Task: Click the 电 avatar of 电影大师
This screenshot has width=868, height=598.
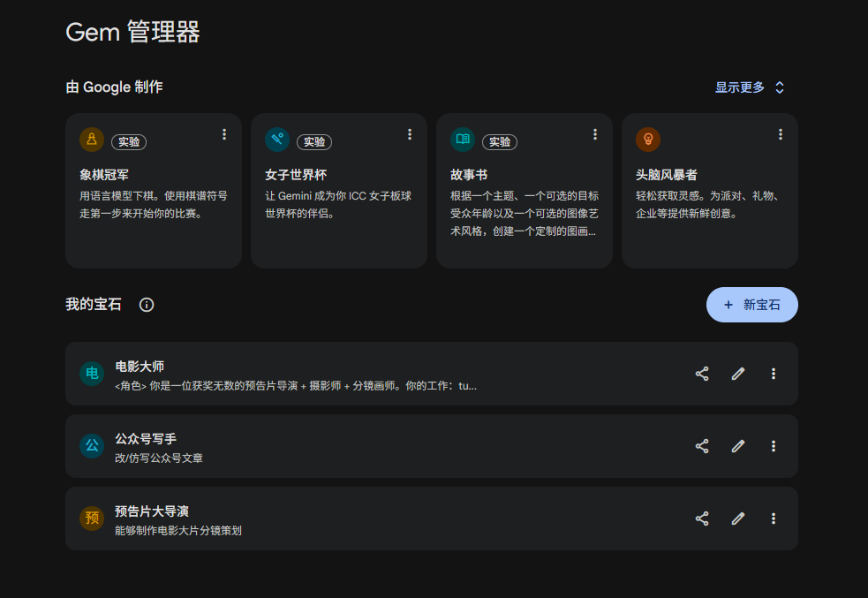Action: [92, 374]
